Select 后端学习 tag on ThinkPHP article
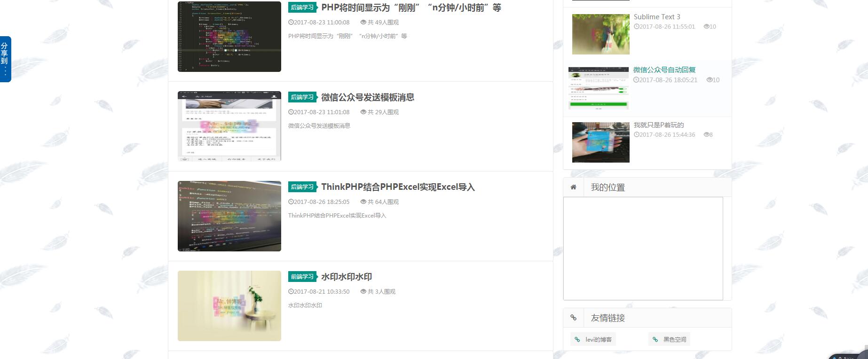Image resolution: width=868 pixels, height=359 pixels. tap(302, 187)
